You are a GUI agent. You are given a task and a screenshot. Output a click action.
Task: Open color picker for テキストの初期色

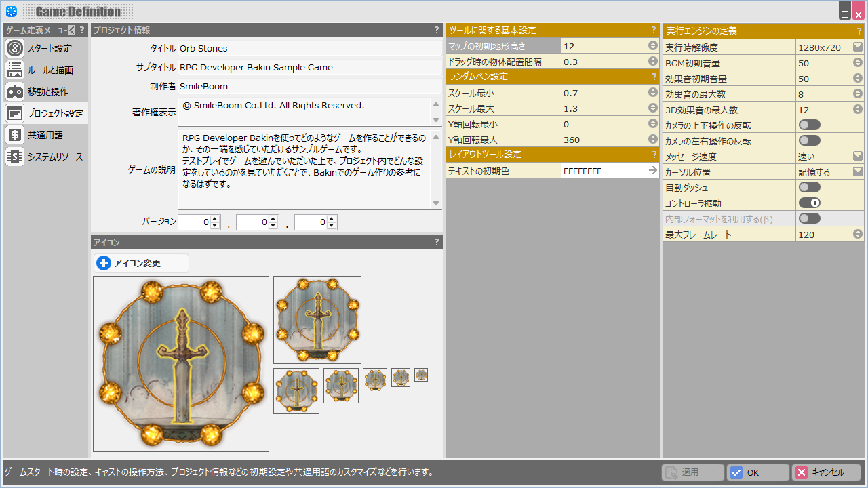click(x=652, y=171)
